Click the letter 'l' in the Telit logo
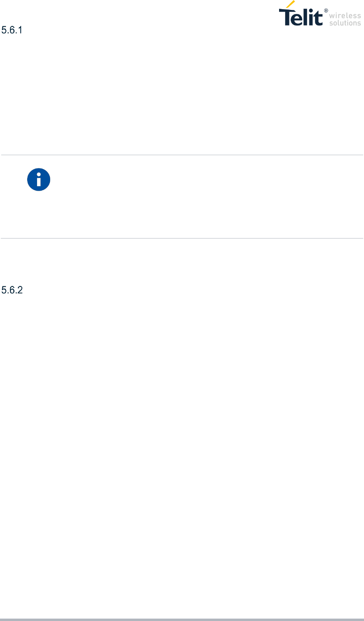This screenshot has width=364, height=621. pyautogui.click(x=305, y=17)
